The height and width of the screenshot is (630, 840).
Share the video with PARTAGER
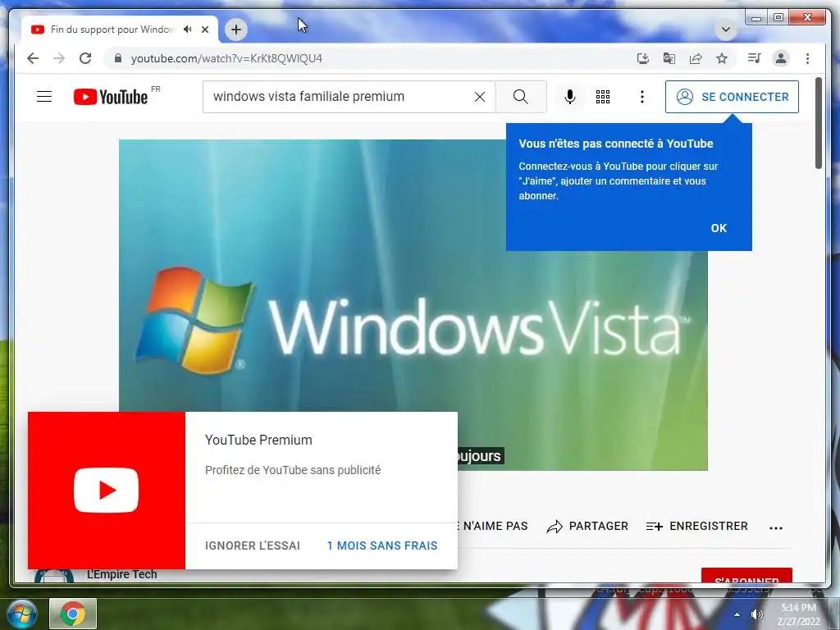tap(587, 526)
